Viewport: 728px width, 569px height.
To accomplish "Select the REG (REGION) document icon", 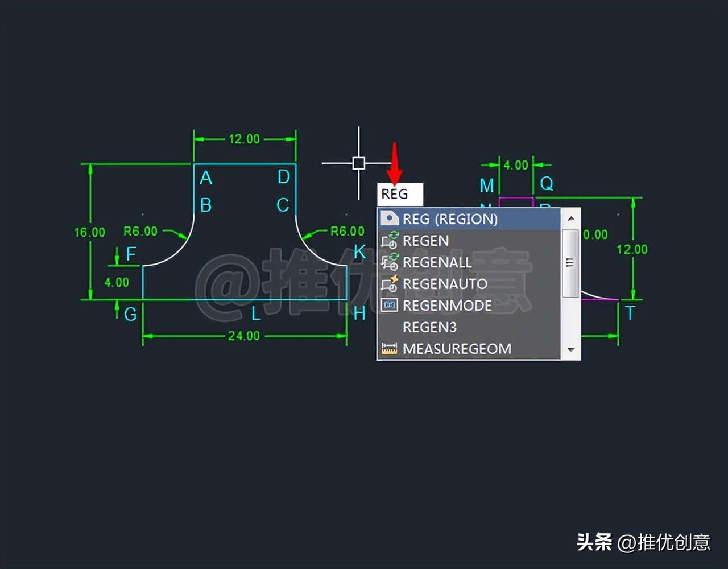I will [390, 218].
